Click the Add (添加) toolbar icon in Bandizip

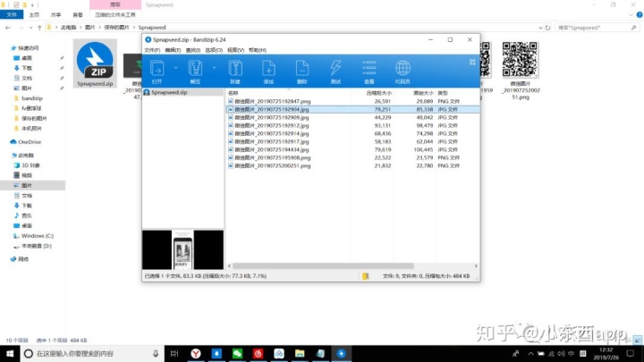268,72
